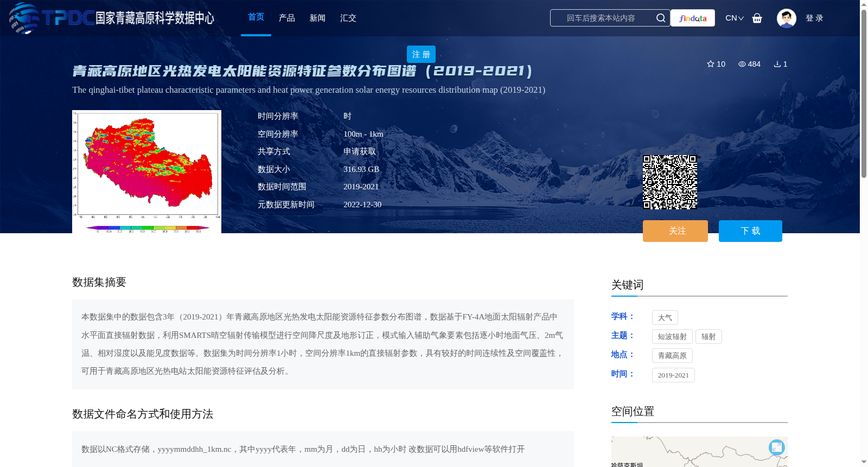This screenshot has width=868, height=467.
Task: Select the 首页 navigation tab
Action: coord(256,17)
